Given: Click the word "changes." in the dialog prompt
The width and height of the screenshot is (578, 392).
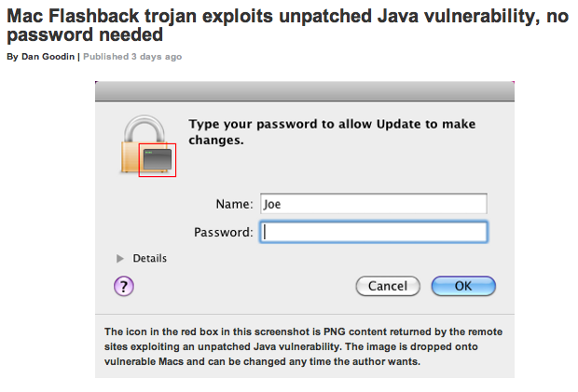Looking at the screenshot, I should (216, 141).
